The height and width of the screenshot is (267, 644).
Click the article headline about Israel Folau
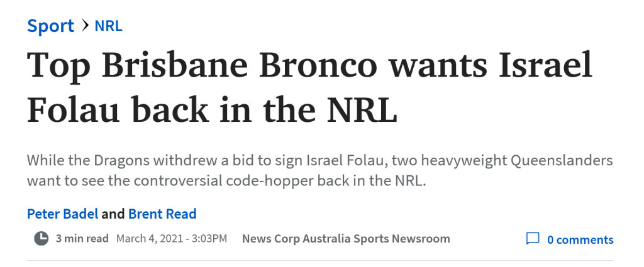click(310, 87)
